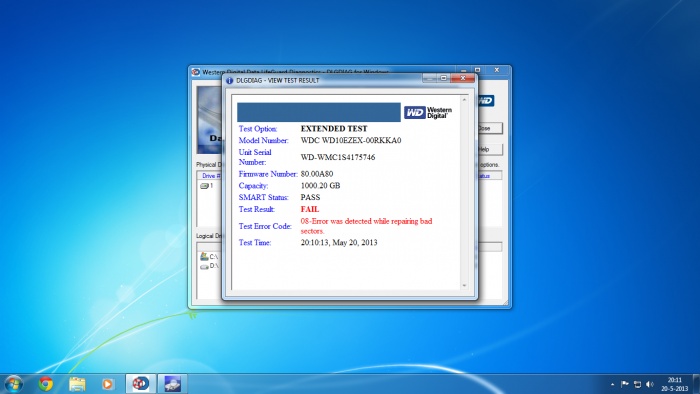Select the Data LifeGuard Diagnostics taskbar button

tap(140, 384)
